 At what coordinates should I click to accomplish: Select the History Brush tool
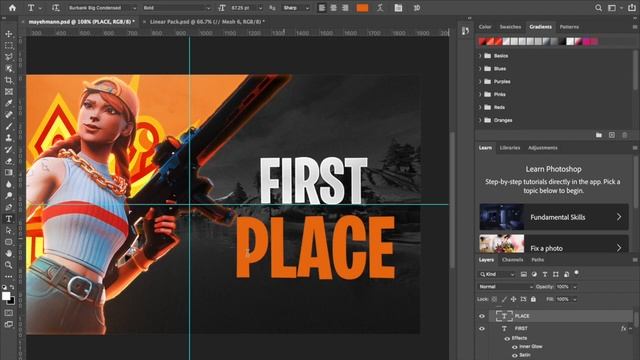tap(9, 149)
